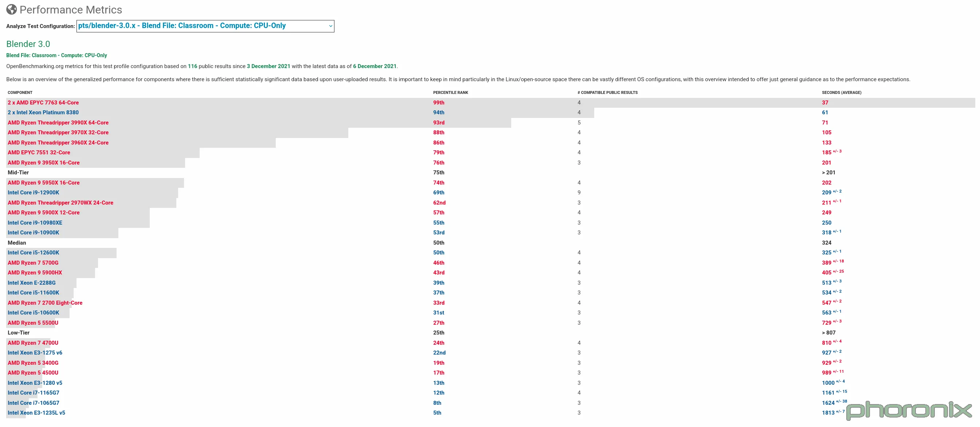Open Intel Core i9-12900K component page

pyautogui.click(x=34, y=193)
